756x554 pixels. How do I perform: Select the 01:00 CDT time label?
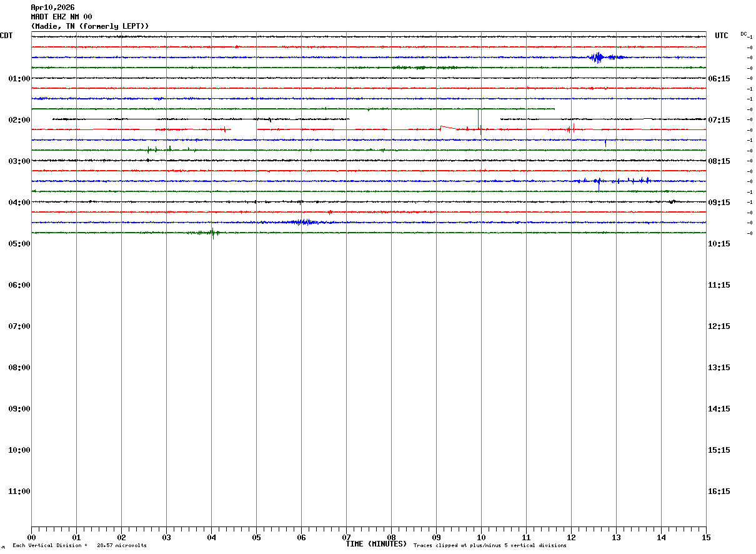coord(19,79)
